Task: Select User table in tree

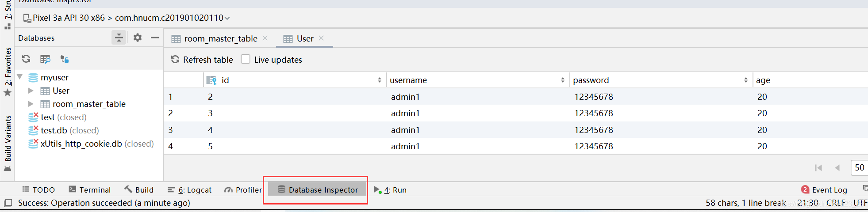Action: pyautogui.click(x=61, y=91)
